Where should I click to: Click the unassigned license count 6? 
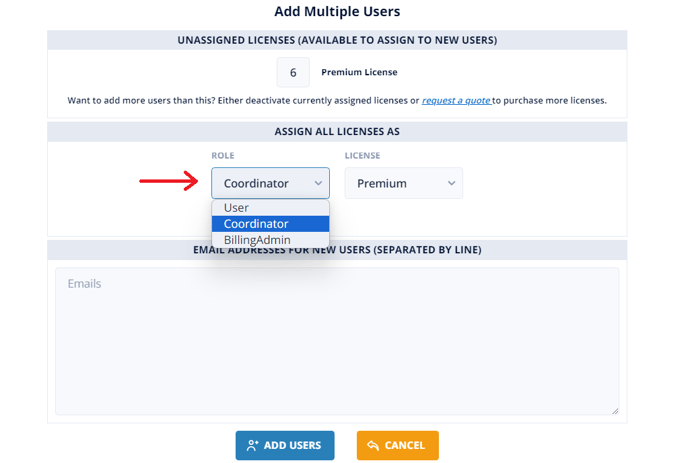tap(293, 72)
